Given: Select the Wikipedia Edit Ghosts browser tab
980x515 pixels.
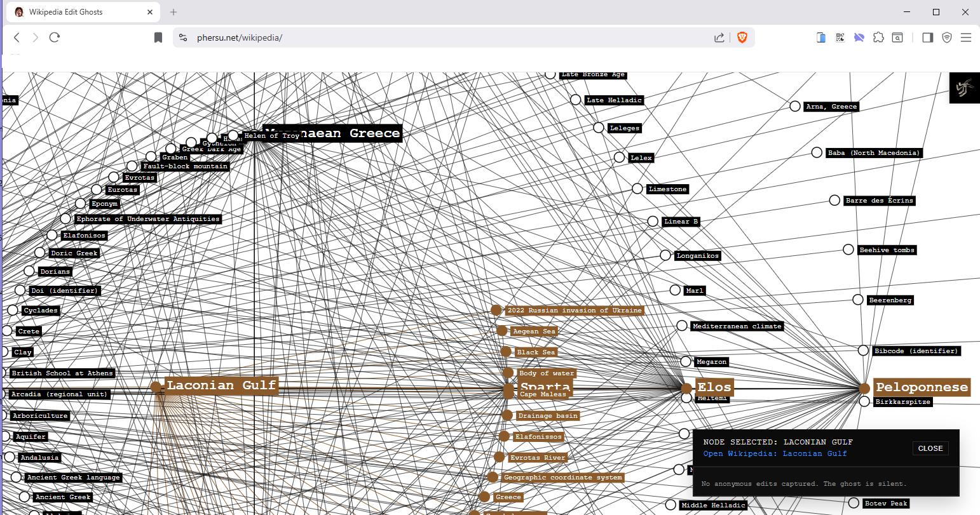Looking at the screenshot, I should tap(83, 11).
